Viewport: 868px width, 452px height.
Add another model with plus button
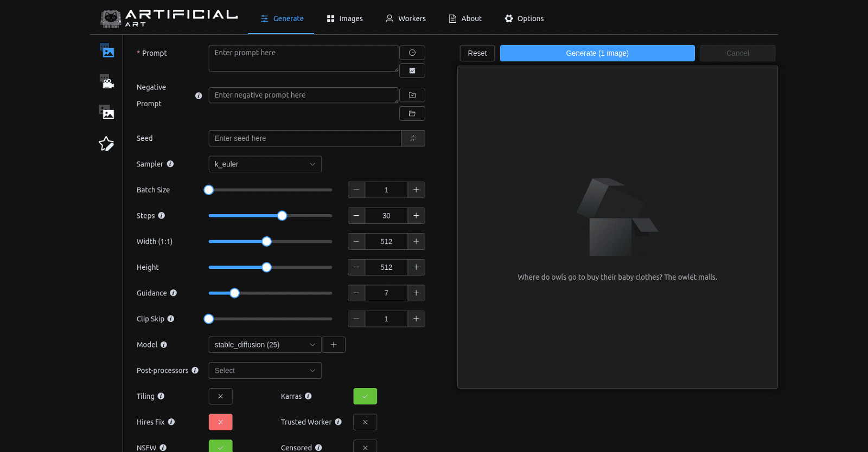(334, 345)
